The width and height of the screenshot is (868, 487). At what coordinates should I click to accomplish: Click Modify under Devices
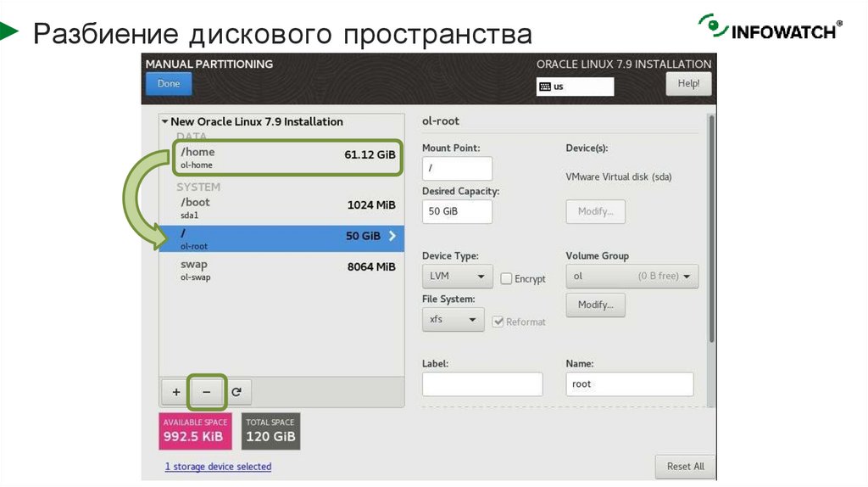click(596, 211)
